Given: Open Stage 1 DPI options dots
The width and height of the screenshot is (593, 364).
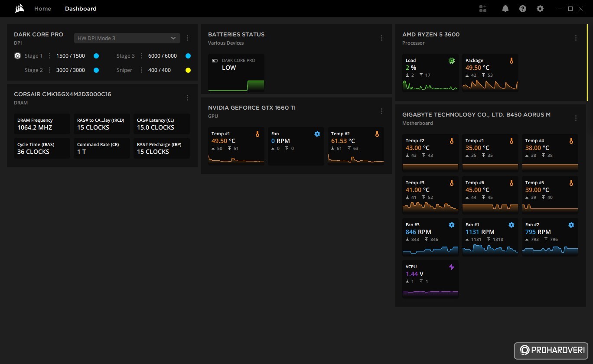Looking at the screenshot, I should [x=49, y=56].
